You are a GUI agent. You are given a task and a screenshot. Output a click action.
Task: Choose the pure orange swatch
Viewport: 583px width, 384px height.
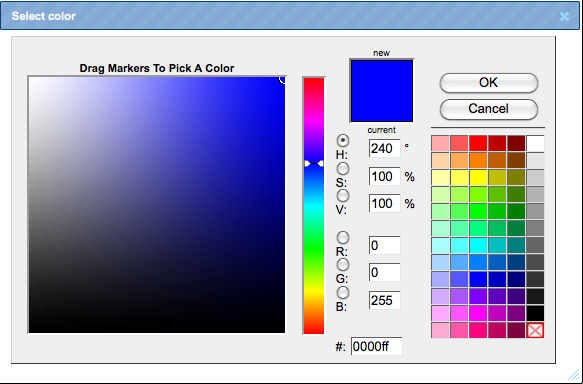(478, 161)
